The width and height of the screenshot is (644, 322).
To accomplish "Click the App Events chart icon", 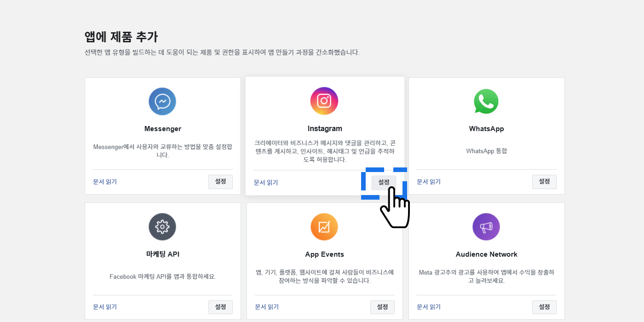I will 324,227.
